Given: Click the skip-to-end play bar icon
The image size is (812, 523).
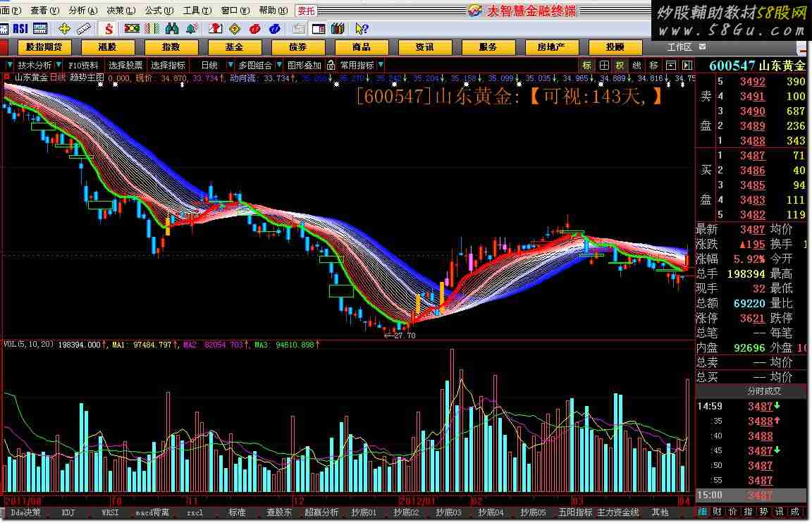Looking at the screenshot, I should [x=687, y=66].
